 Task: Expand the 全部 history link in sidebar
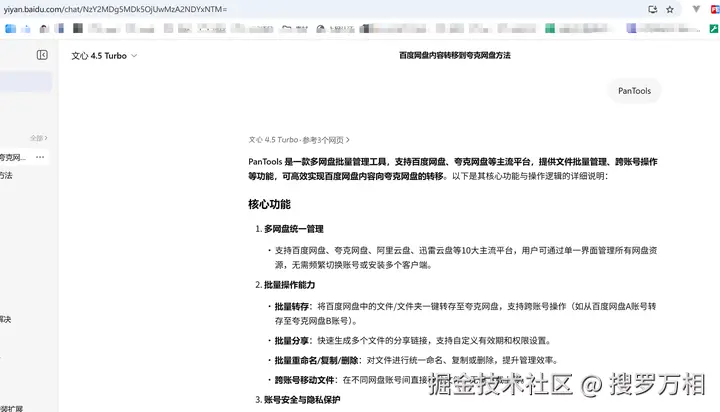click(39, 138)
